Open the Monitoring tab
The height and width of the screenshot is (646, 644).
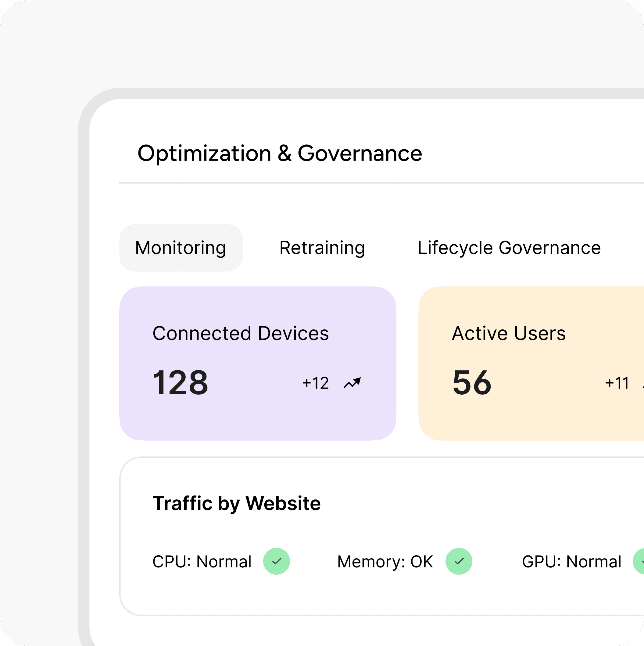point(181,248)
